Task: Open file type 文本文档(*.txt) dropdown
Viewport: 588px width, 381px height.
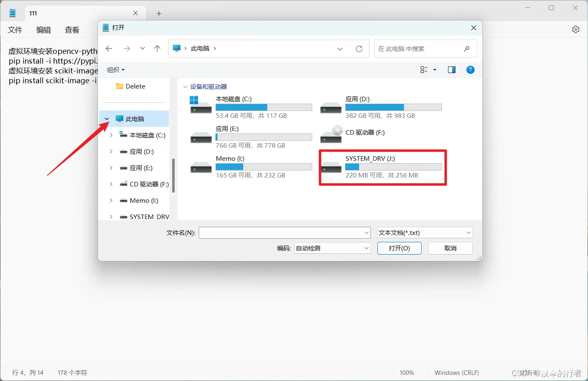Action: (425, 233)
